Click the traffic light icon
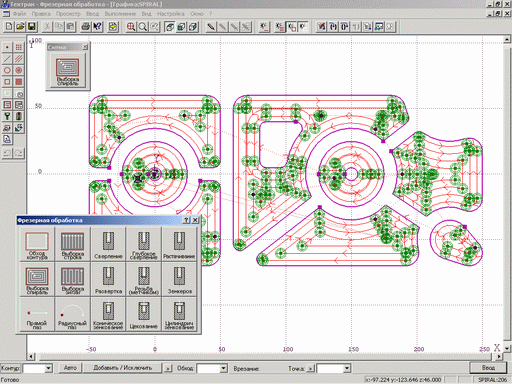Viewport: 512px width, 384px height. 19,116
